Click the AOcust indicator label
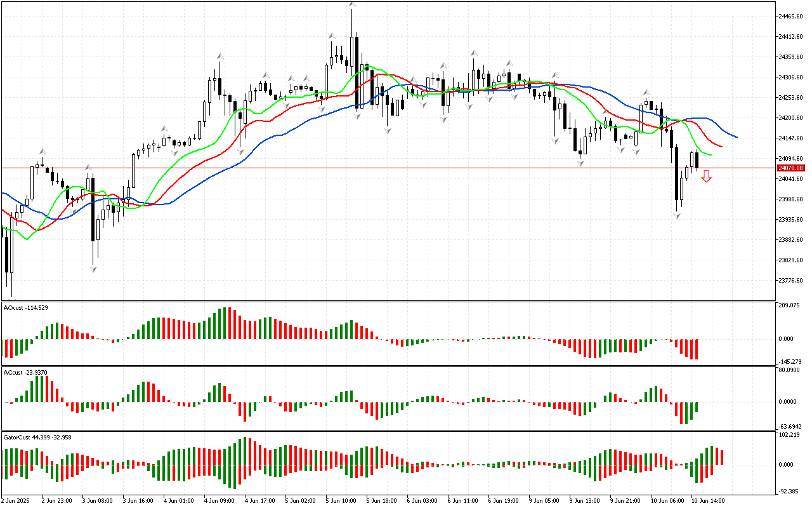Viewport: 812px width, 508px height. point(25,308)
